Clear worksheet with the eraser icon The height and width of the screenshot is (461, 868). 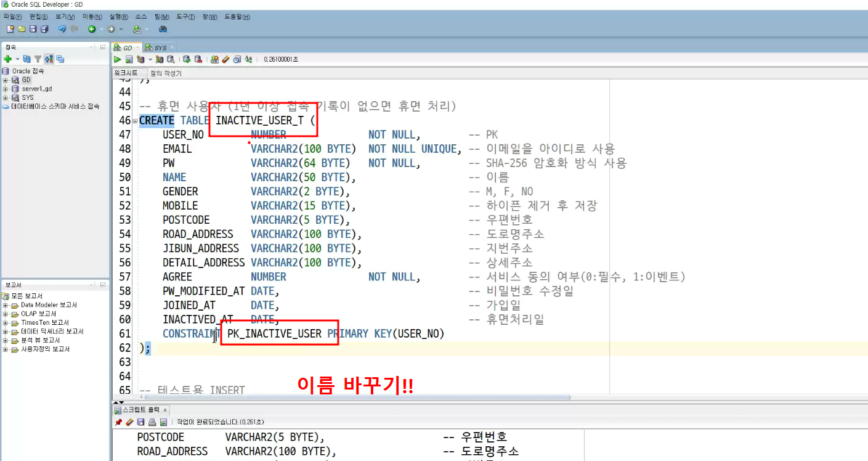pos(225,60)
